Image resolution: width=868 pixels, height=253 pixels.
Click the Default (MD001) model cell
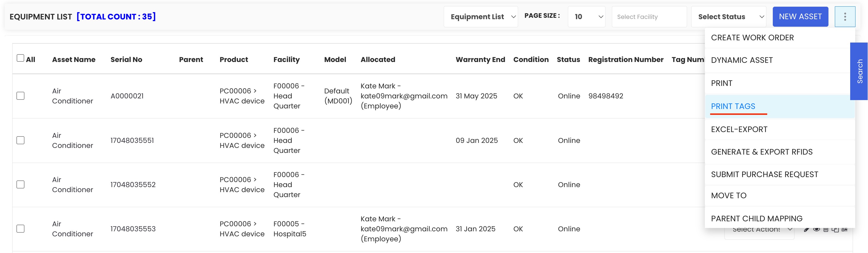[x=338, y=96]
